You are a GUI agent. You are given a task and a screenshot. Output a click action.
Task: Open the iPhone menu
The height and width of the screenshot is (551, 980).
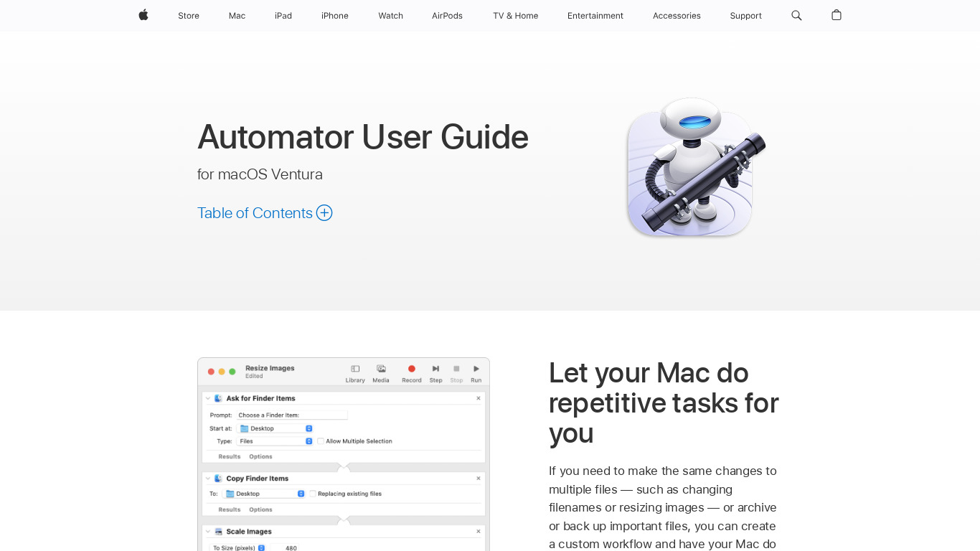[x=335, y=16]
